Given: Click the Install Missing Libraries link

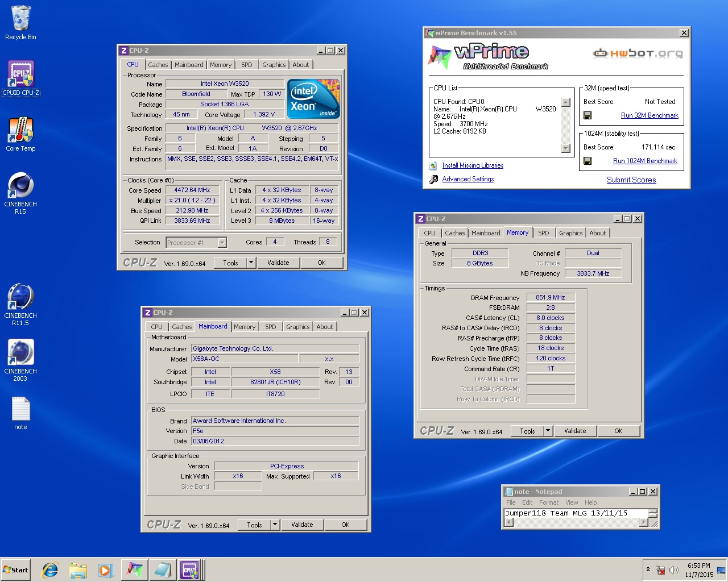Looking at the screenshot, I should click(473, 165).
